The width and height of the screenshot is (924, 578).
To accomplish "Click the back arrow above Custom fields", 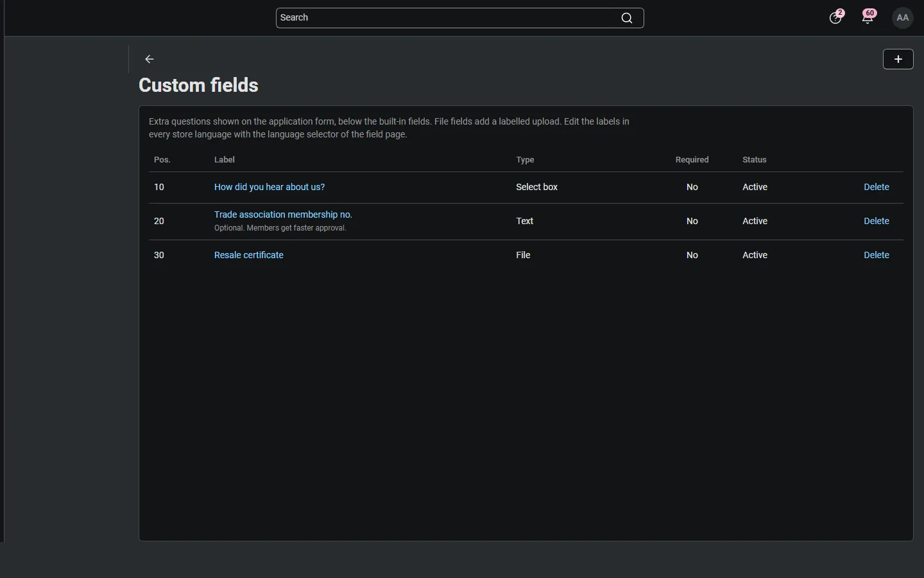I will point(150,59).
